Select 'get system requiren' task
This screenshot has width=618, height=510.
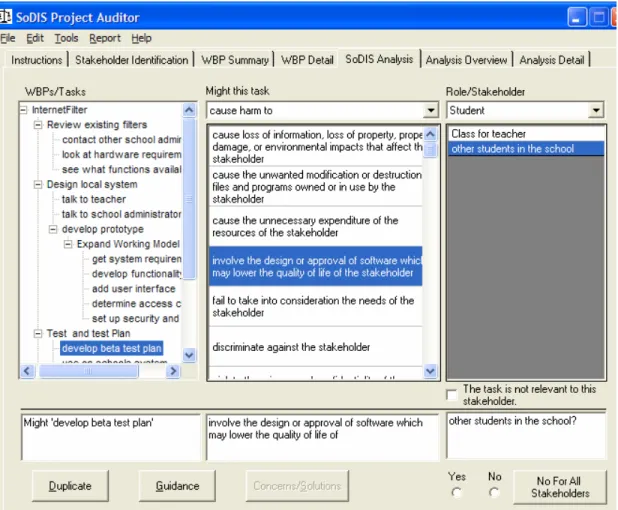(x=136, y=259)
